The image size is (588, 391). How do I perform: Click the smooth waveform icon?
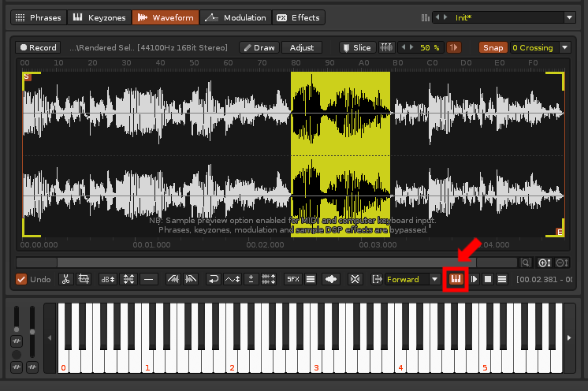331,279
